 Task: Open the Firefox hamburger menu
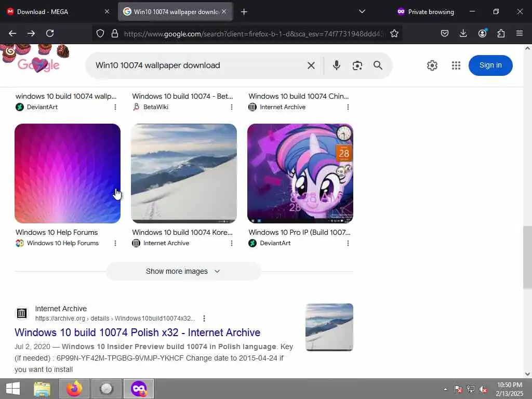click(520, 33)
